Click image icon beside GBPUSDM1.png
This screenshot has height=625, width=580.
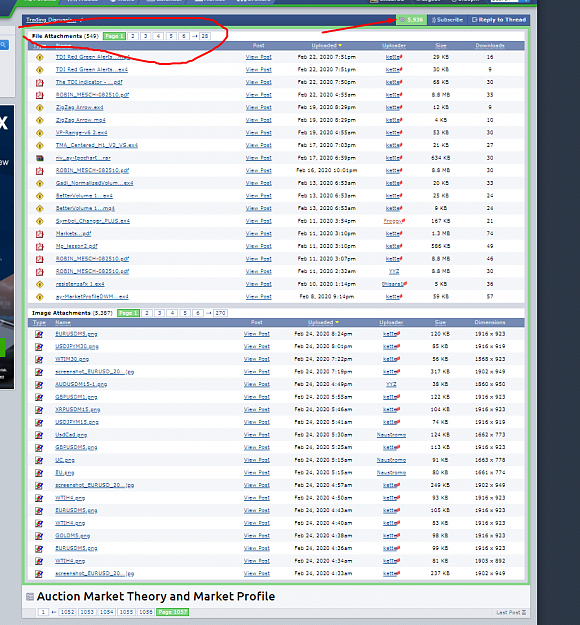39,397
